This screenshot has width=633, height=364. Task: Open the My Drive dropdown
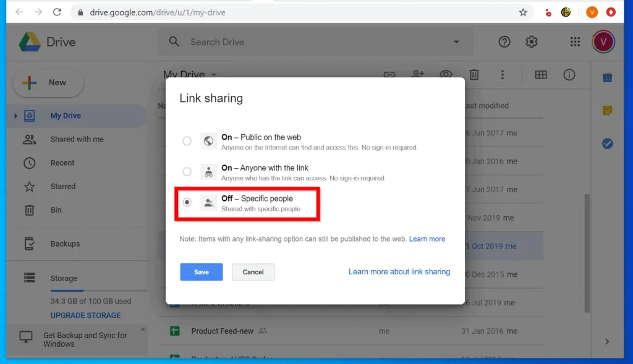(213, 74)
